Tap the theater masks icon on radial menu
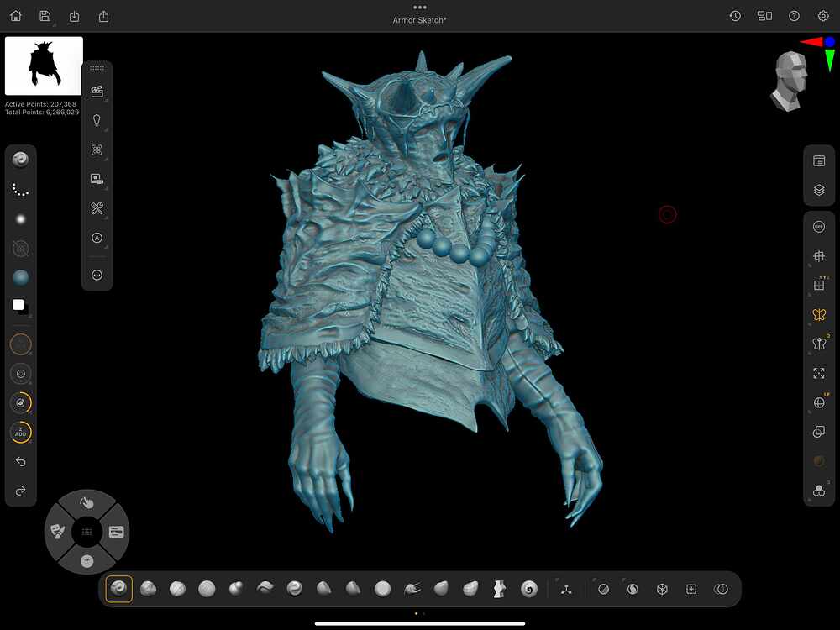This screenshot has width=840, height=630. (x=57, y=532)
